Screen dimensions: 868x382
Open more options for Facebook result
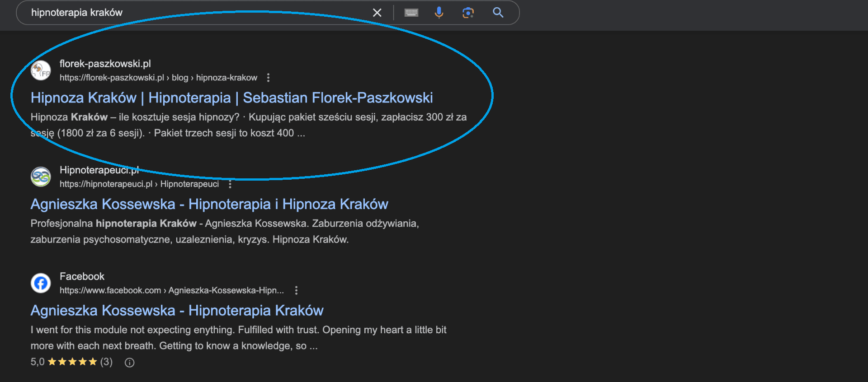[296, 290]
